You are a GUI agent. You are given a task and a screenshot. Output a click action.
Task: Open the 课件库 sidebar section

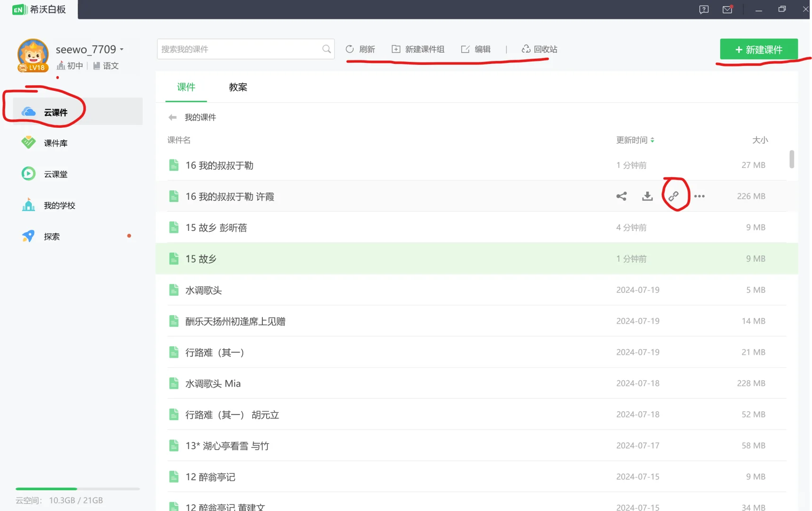[77, 143]
